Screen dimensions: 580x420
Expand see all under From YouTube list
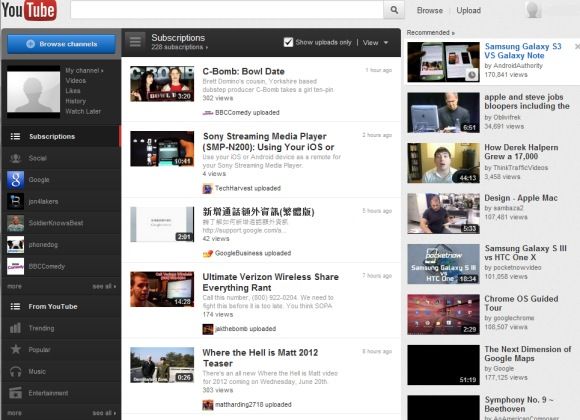click(x=104, y=413)
